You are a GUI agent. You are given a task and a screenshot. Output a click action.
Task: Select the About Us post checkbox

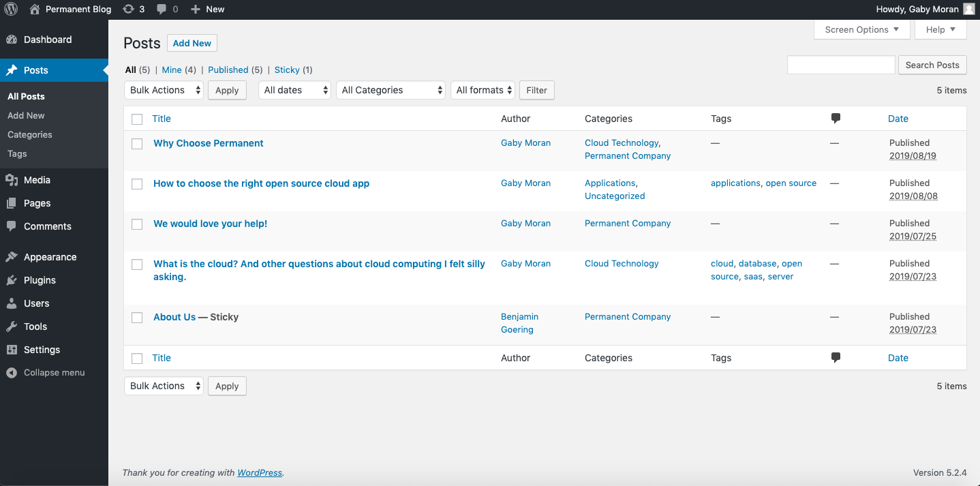click(x=137, y=318)
